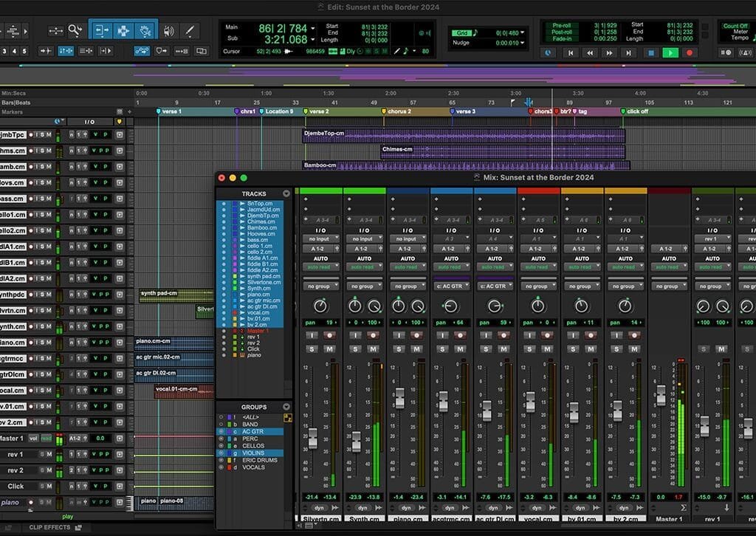The height and width of the screenshot is (536, 756).
Task: Open the Tracks list dropdown menu
Action: point(286,193)
